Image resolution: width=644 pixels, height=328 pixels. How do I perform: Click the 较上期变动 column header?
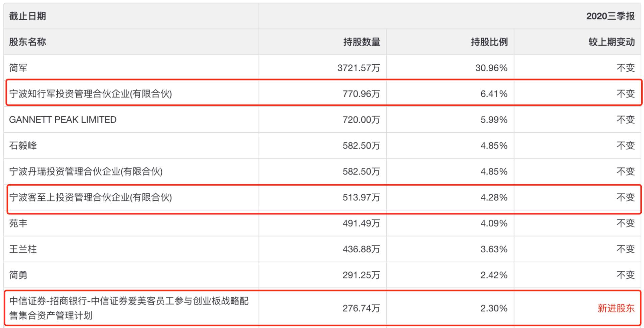(611, 42)
